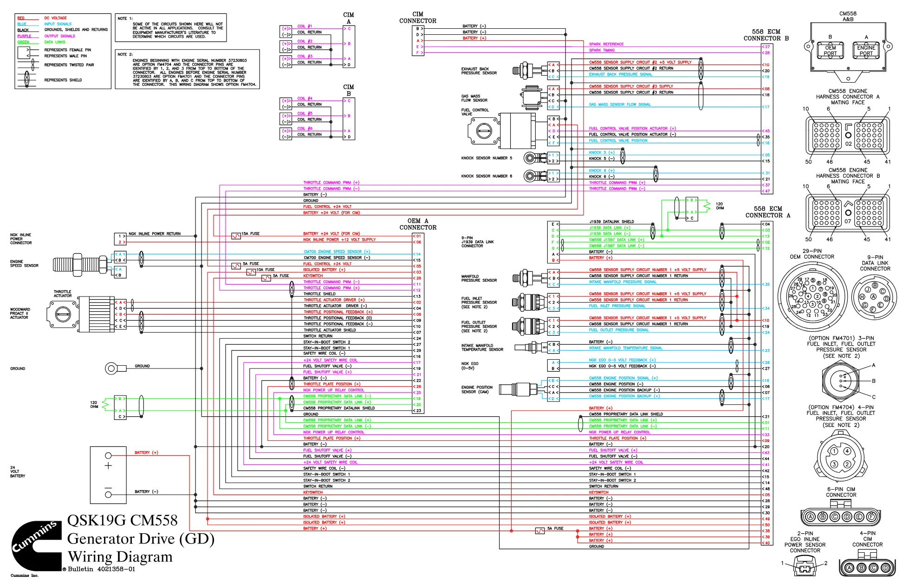Select 'GAS MASS SENSOR FLOW SIGNAL' label
This screenshot has height=588, width=909.
[620, 104]
